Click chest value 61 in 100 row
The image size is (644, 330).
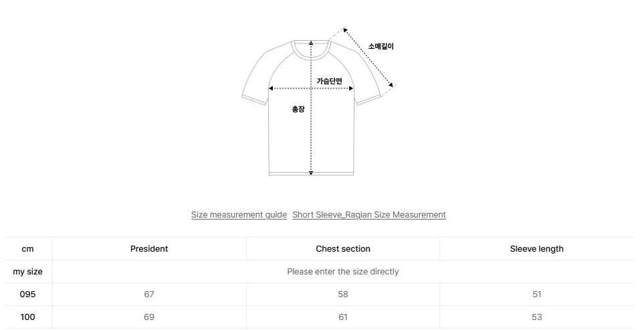point(342,317)
